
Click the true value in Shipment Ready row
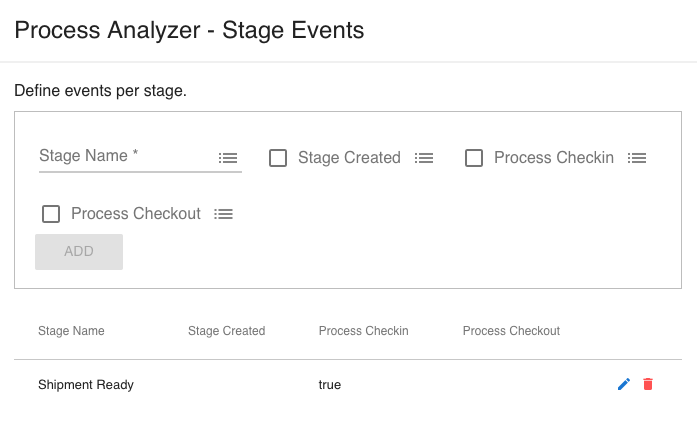330,385
